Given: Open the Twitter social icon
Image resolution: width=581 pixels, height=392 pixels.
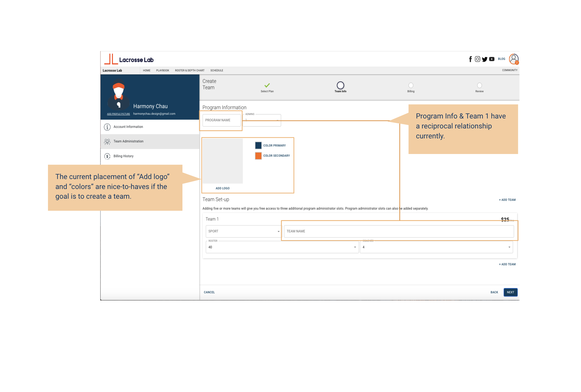Looking at the screenshot, I should tap(485, 59).
